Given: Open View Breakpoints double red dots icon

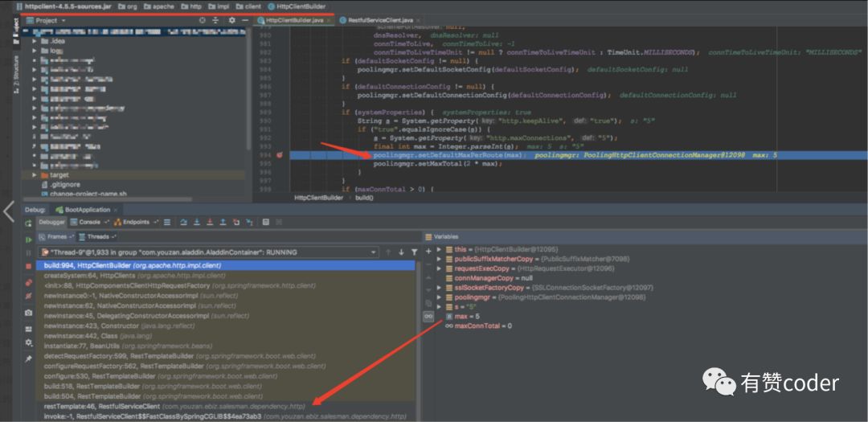Looking at the screenshot, I should click(x=29, y=283).
